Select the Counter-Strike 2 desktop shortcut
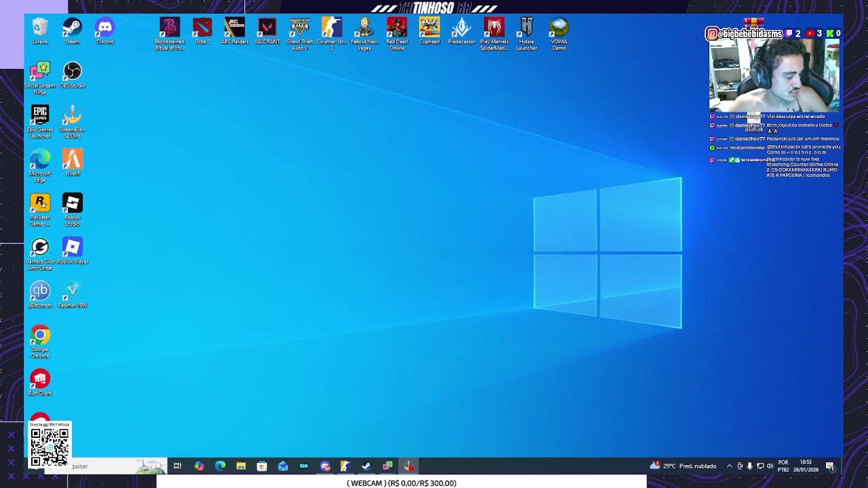The height and width of the screenshot is (488, 868). 332,34
